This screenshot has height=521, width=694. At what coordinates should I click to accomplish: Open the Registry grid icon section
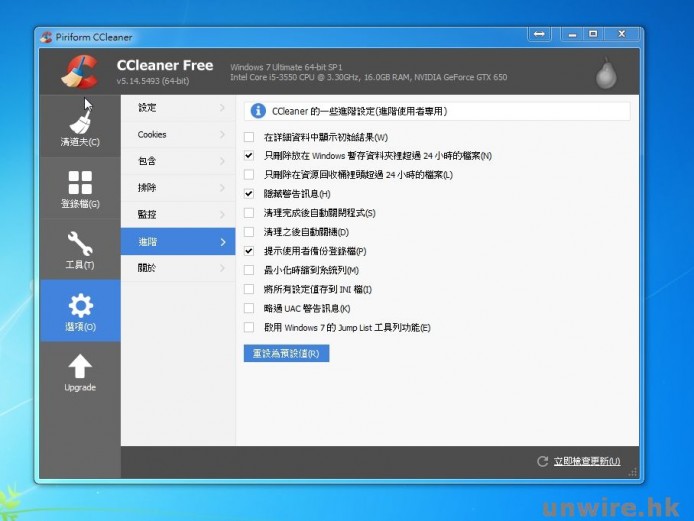80,187
